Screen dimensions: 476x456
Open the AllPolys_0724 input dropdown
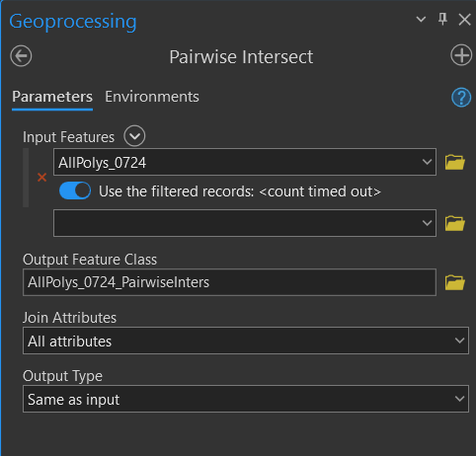(x=245, y=162)
